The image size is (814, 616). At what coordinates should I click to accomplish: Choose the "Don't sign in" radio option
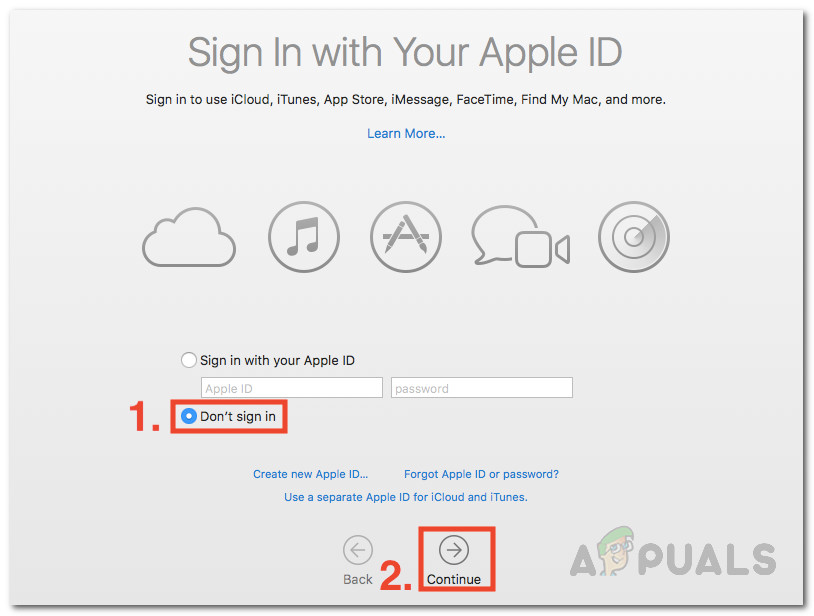[x=188, y=416]
